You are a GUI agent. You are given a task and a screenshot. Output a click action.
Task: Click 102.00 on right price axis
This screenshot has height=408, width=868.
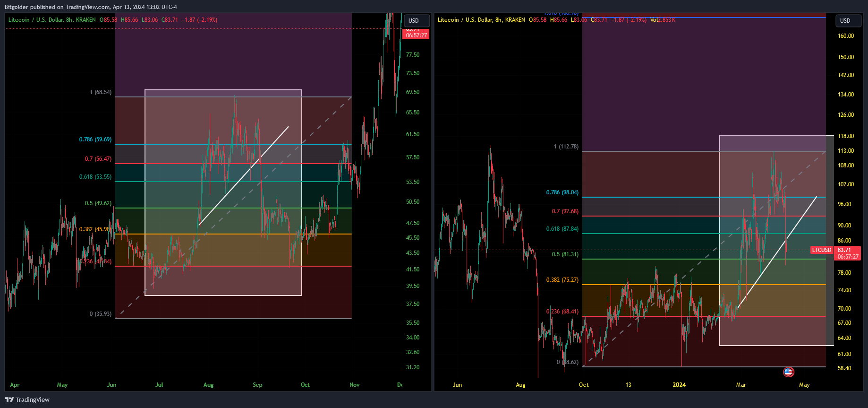(846, 184)
